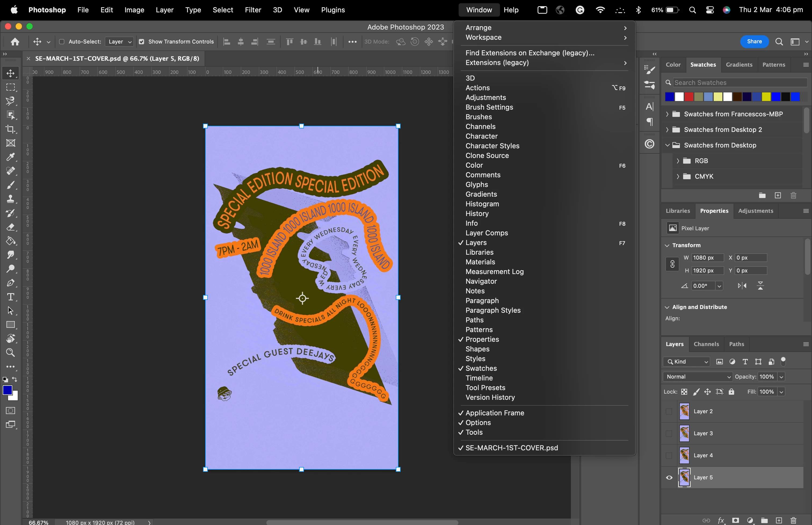Click the flip horizontal icon in Transform

pos(742,286)
